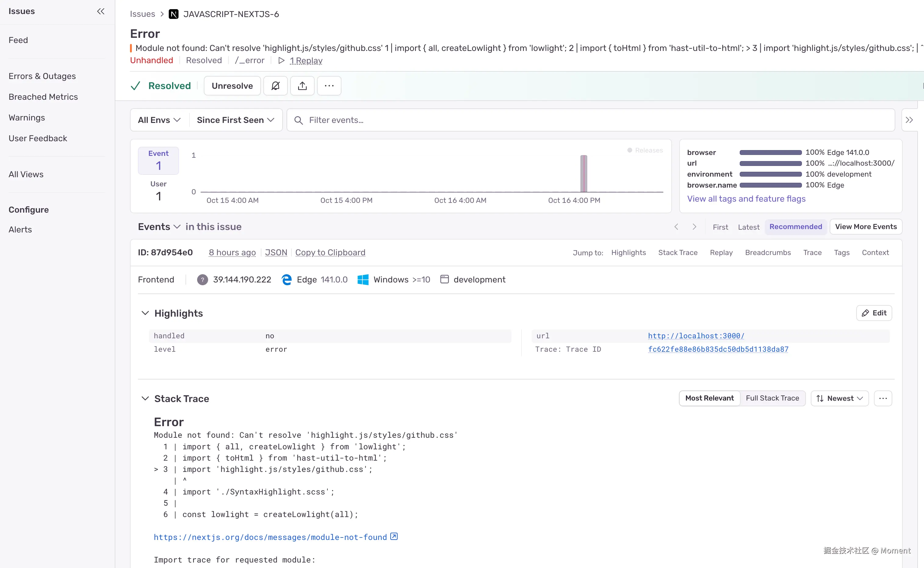Open the issue actions three-dot menu
The height and width of the screenshot is (568, 924).
329,86
